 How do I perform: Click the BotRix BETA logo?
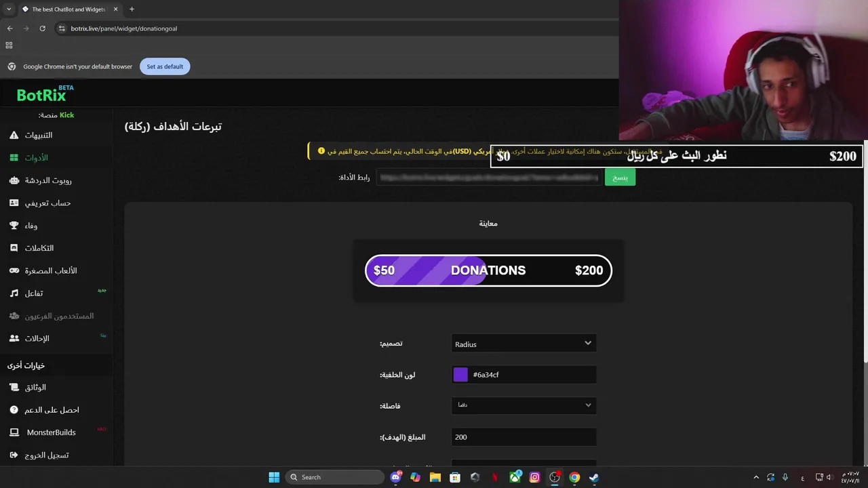[45, 94]
